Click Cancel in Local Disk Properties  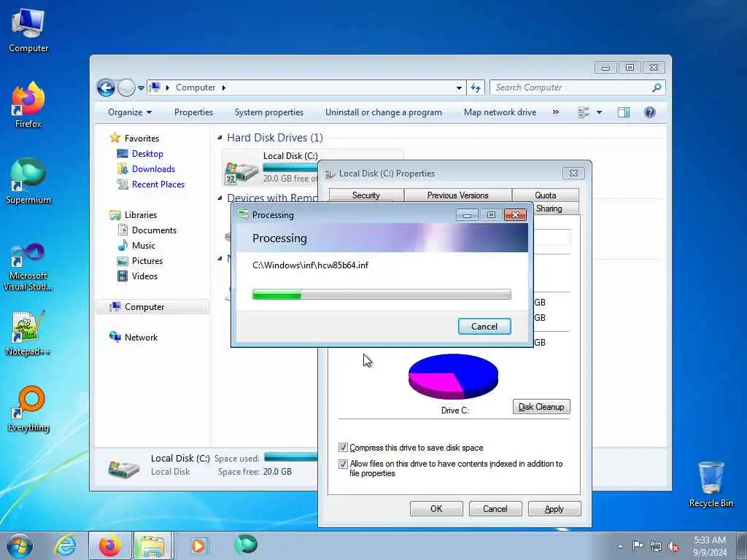pos(495,508)
